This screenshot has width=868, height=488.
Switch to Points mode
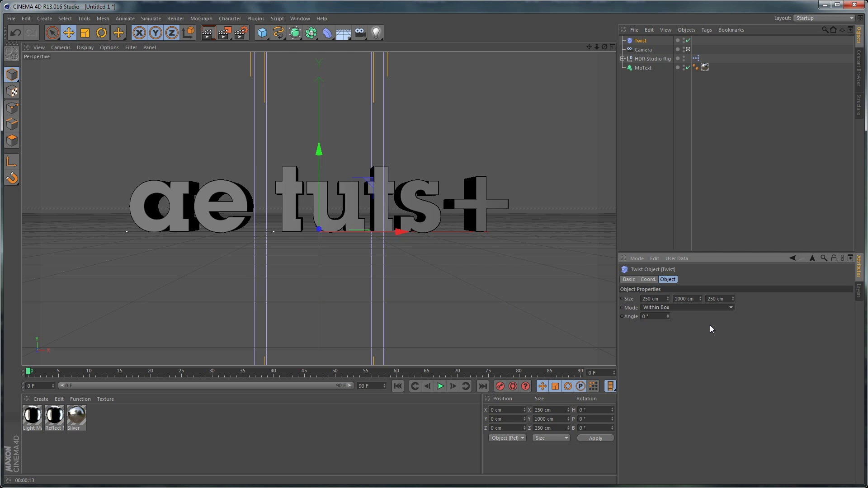(x=12, y=108)
